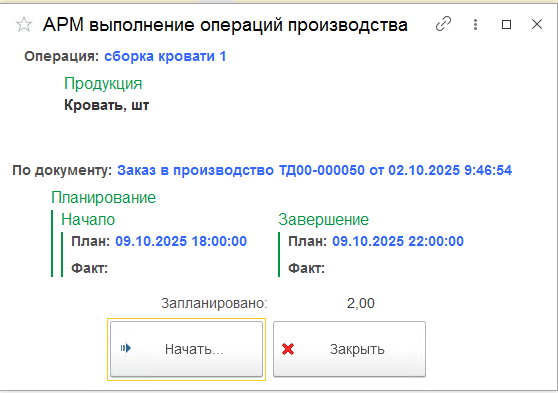Screen dimensions: 558x393
Task: Click Факт label under Завершение
Action: click(x=307, y=268)
